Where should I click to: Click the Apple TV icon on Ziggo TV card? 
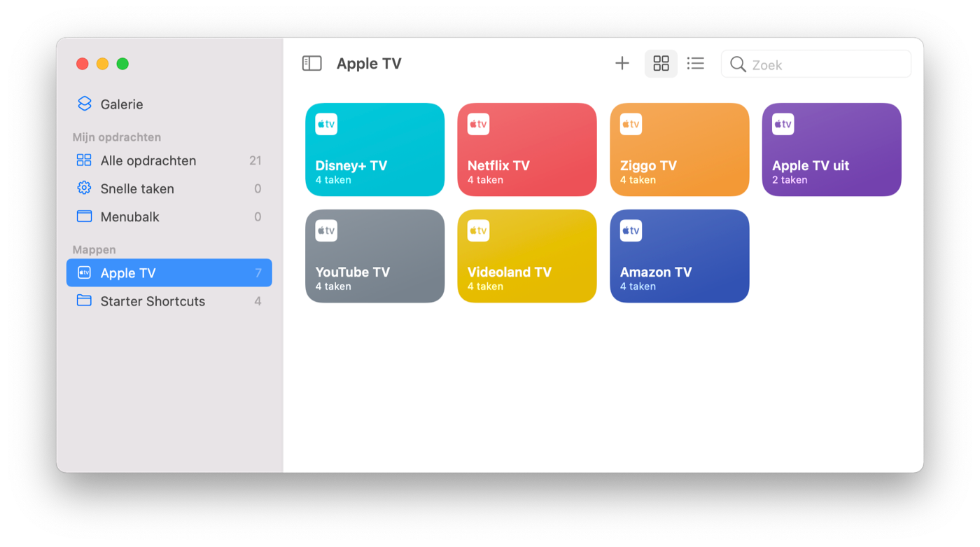(x=631, y=124)
